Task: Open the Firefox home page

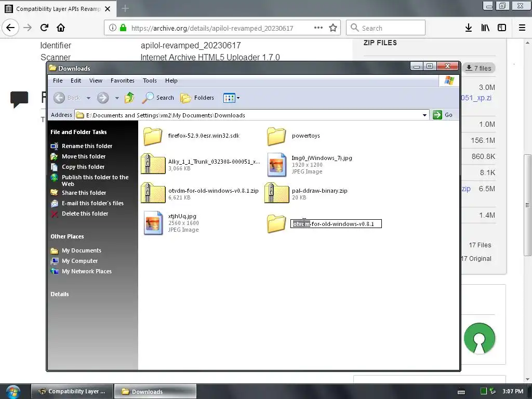Action: pos(61,28)
